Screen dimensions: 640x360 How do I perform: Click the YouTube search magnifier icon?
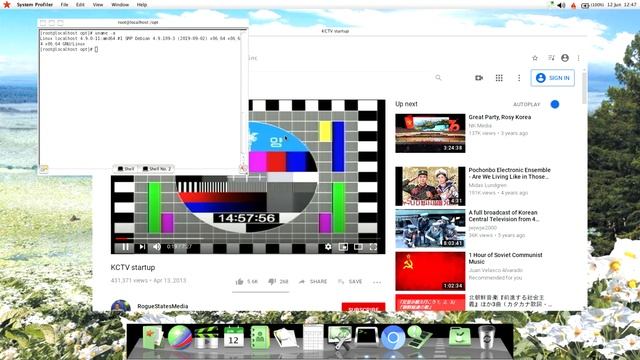pyautogui.click(x=438, y=78)
